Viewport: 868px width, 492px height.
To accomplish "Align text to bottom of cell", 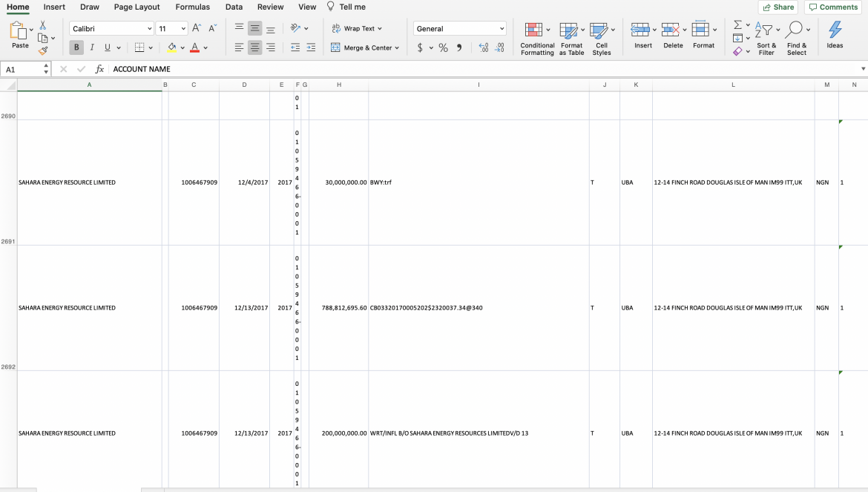I will coord(271,28).
